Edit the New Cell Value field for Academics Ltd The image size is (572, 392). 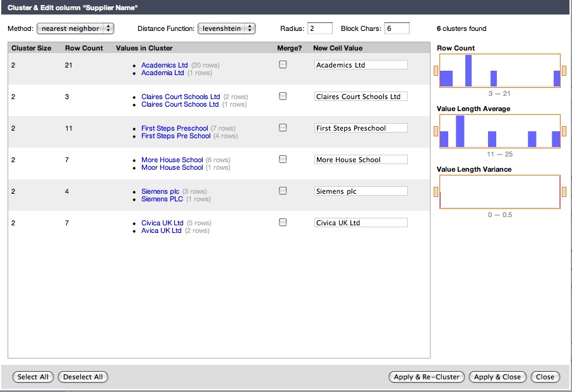pyautogui.click(x=360, y=65)
